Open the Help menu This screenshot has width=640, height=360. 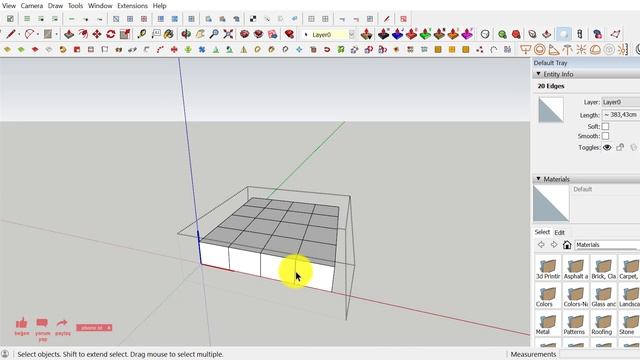159,6
